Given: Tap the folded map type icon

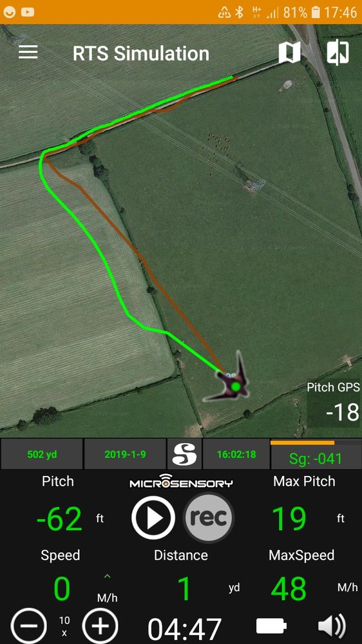Looking at the screenshot, I should tap(290, 53).
